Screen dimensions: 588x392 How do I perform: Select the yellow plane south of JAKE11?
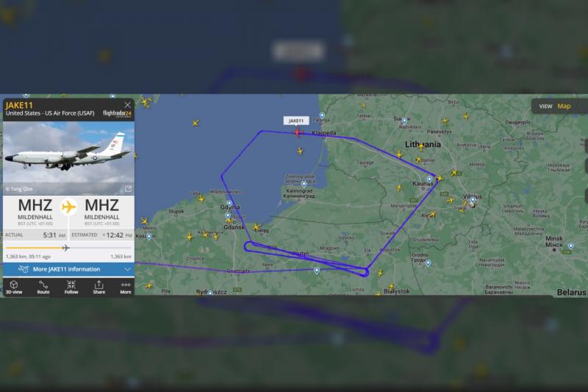pyautogui.click(x=300, y=151)
